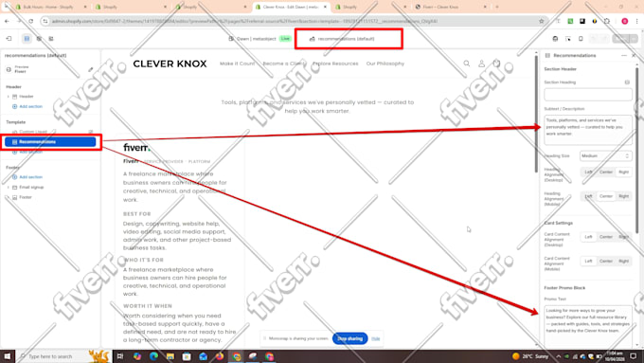The height and width of the screenshot is (363, 644).
Task: Click the Hide link in the sharing bar
Action: coord(375,338)
